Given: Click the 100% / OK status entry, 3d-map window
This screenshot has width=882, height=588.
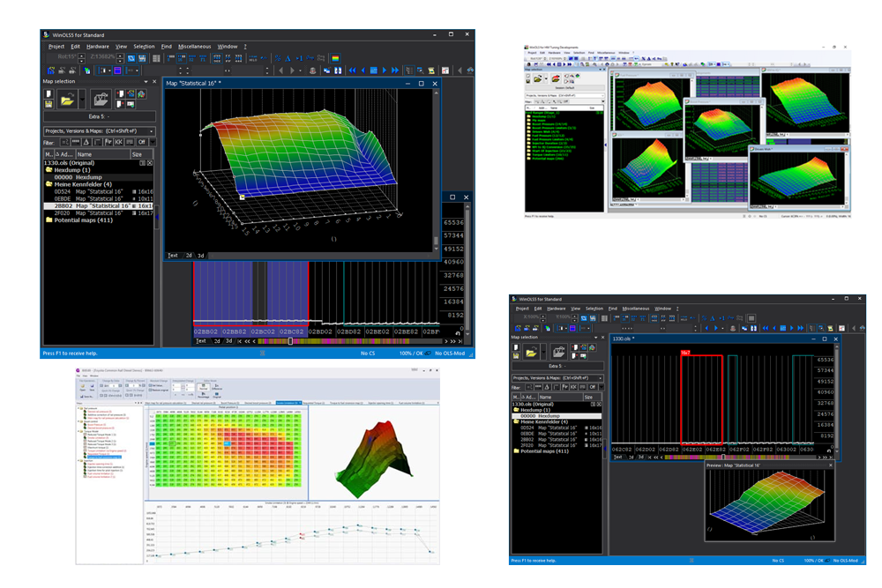Looking at the screenshot, I should [x=411, y=353].
